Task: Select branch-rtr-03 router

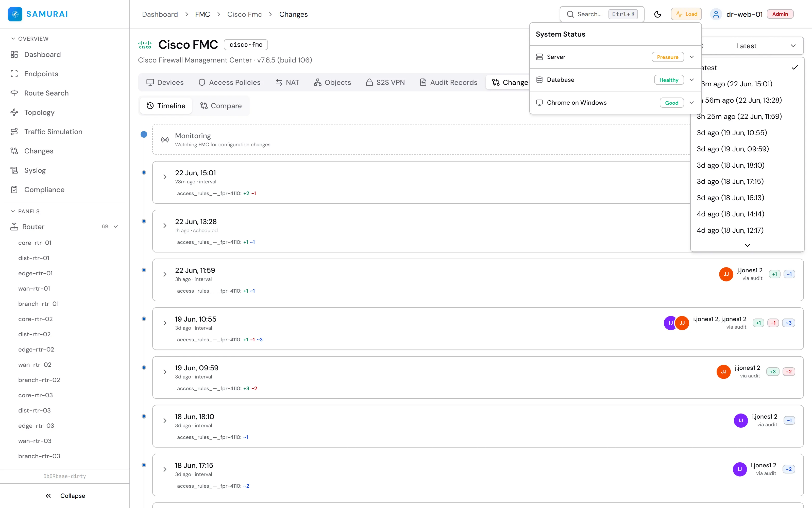Action: [x=39, y=456]
